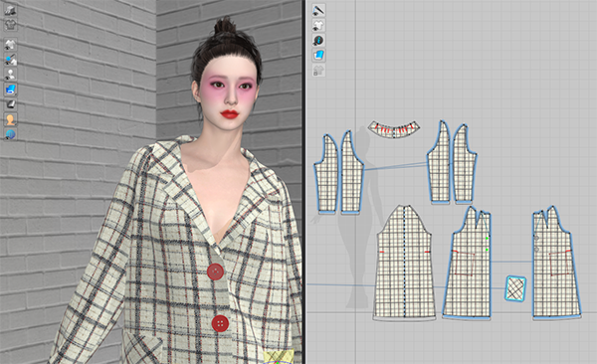597x364 pixels.
Task: Click the top gray box icon in 3D view
Action: (11, 10)
